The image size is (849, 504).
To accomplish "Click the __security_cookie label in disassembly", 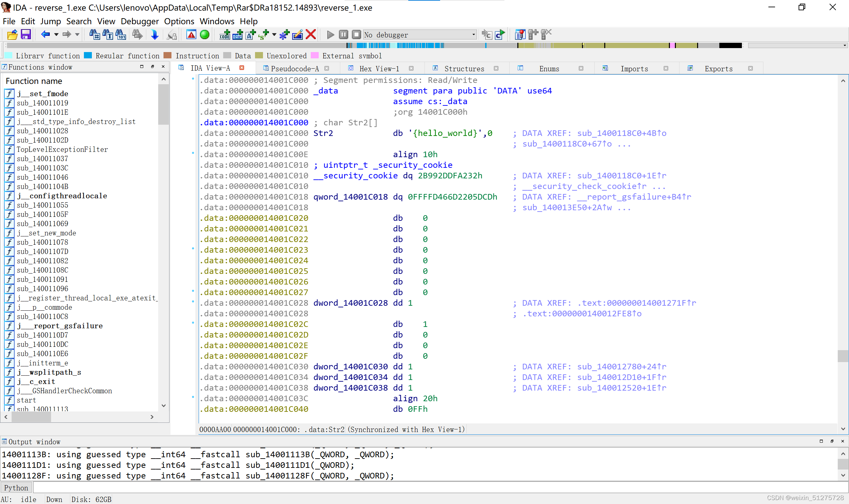I will pyautogui.click(x=355, y=176).
